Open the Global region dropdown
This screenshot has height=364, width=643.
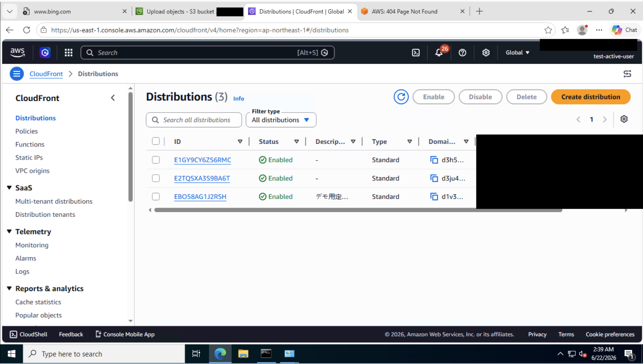point(517,53)
